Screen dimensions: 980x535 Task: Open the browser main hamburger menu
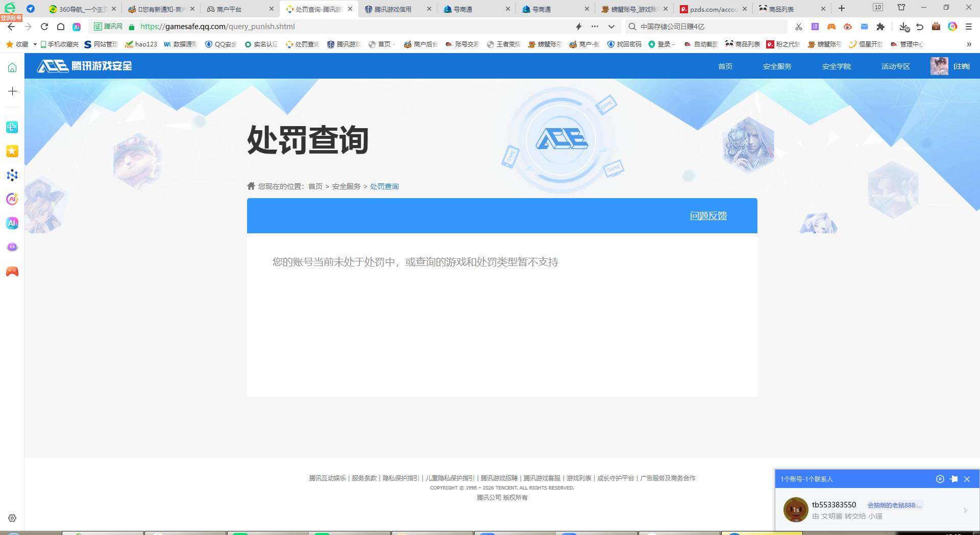[x=969, y=27]
